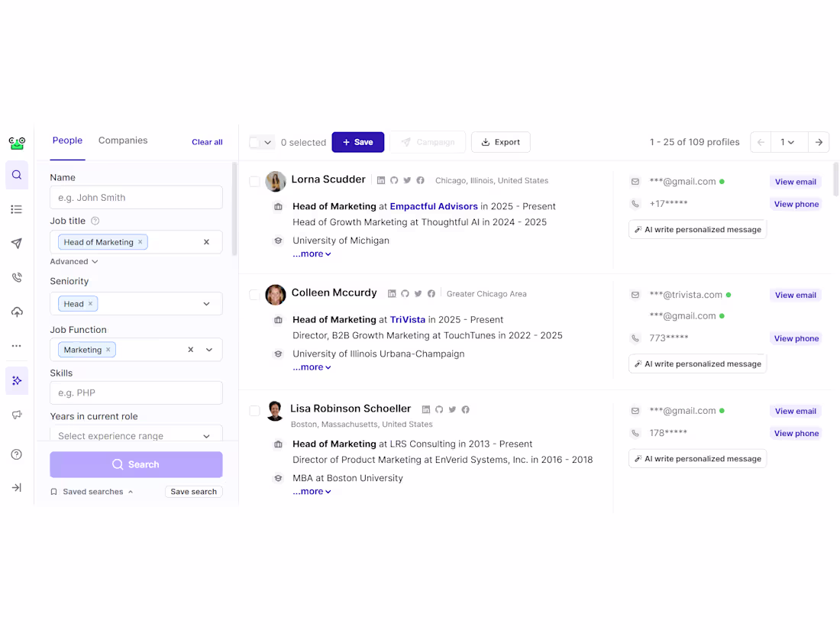The height and width of the screenshot is (630, 840).
Task: Click the Search button
Action: [136, 464]
